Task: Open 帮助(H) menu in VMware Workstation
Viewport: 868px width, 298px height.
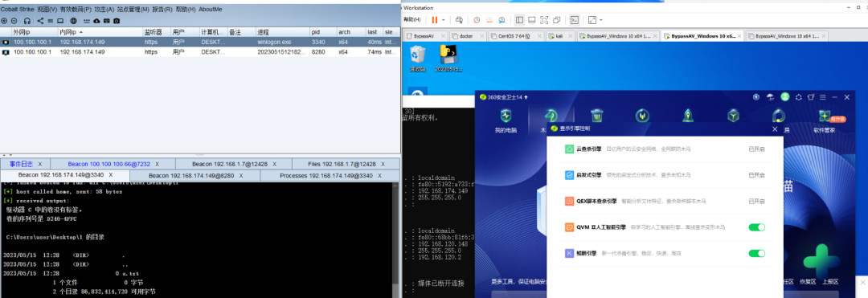Action: (x=413, y=20)
